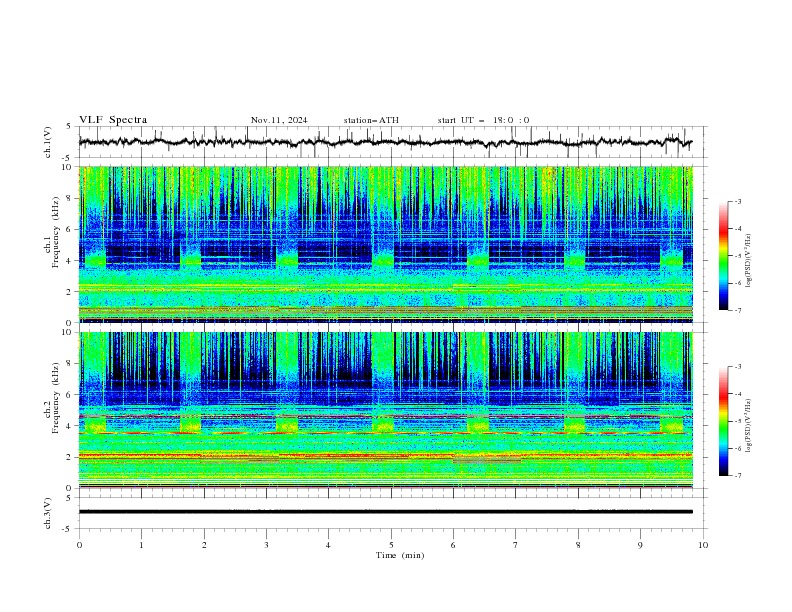
Task: Click the "-3" label on ch.2 colorbar
Action: pos(737,367)
